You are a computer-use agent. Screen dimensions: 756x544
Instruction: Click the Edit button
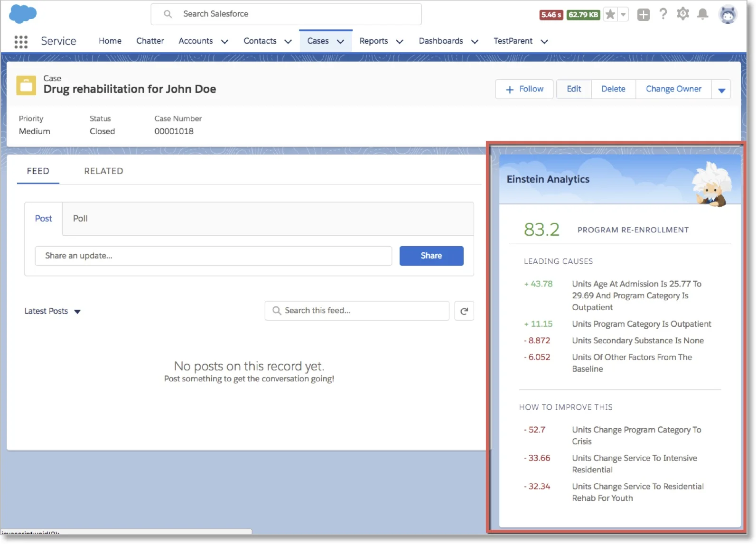click(574, 89)
